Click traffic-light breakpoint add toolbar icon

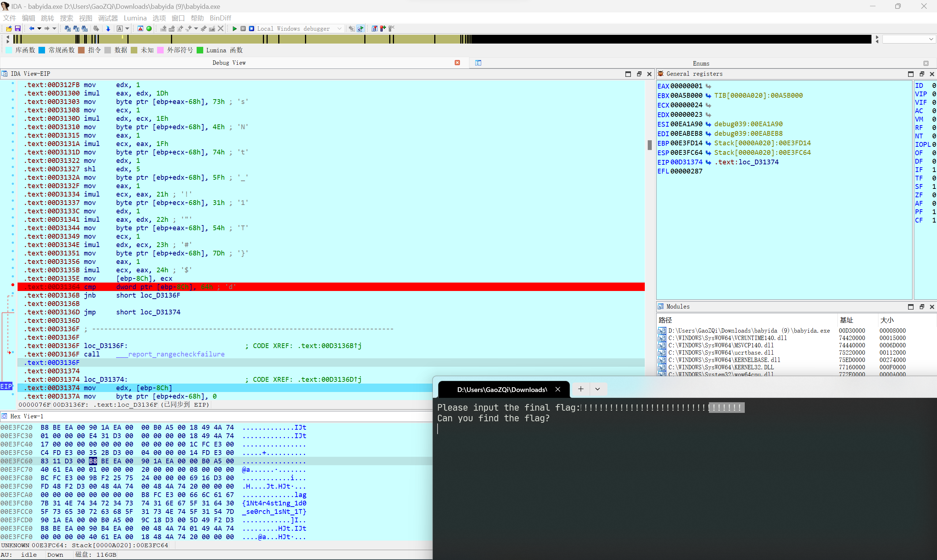pos(383,29)
